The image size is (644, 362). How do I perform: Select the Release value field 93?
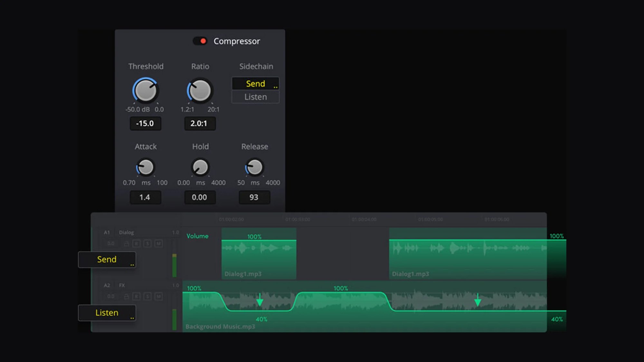[254, 197]
